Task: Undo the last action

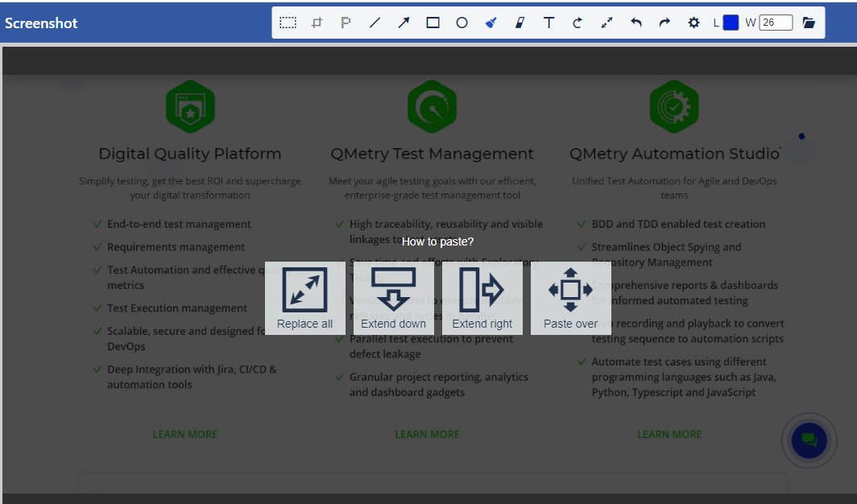Action: pos(636,23)
